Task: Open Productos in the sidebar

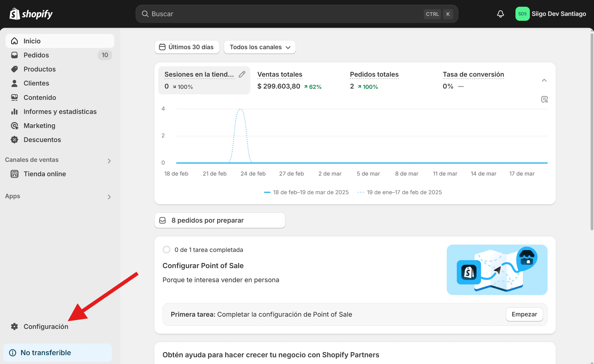Action: 60,69
